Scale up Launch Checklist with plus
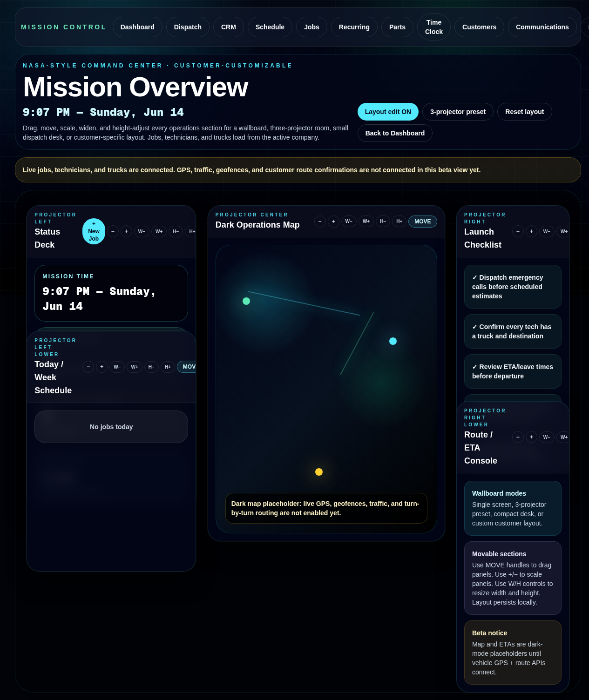The width and height of the screenshot is (589, 700). pos(531,231)
